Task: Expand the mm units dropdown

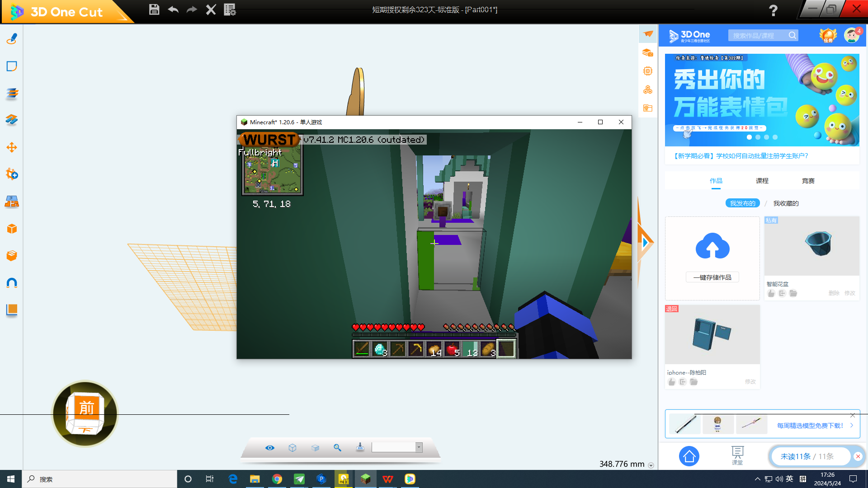Action: [x=651, y=465]
